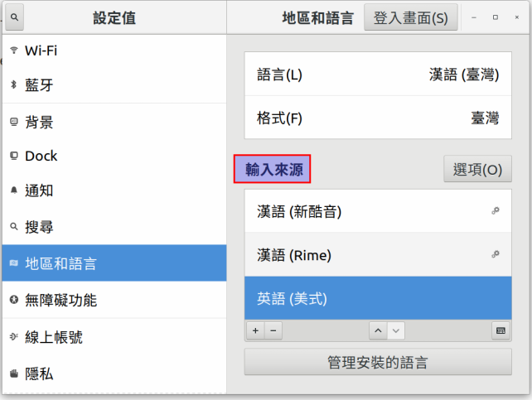Click the plus icon to add input source
The image size is (532, 400).
pos(256,330)
